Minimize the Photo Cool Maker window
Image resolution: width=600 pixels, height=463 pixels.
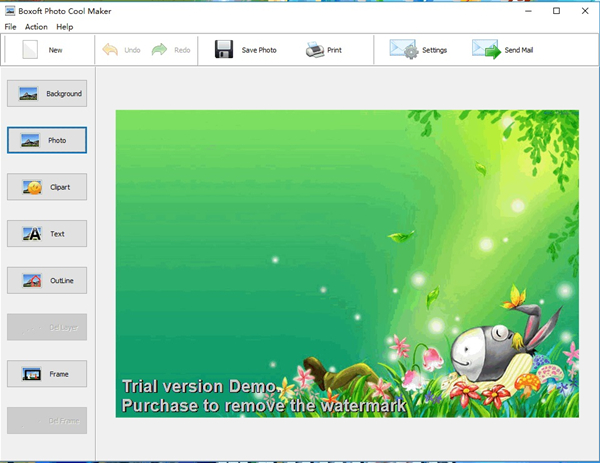528,11
